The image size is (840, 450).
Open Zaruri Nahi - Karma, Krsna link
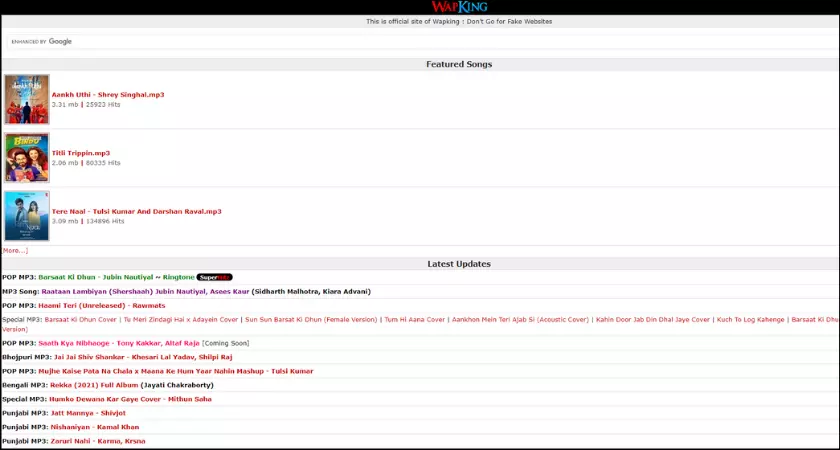coord(98,441)
